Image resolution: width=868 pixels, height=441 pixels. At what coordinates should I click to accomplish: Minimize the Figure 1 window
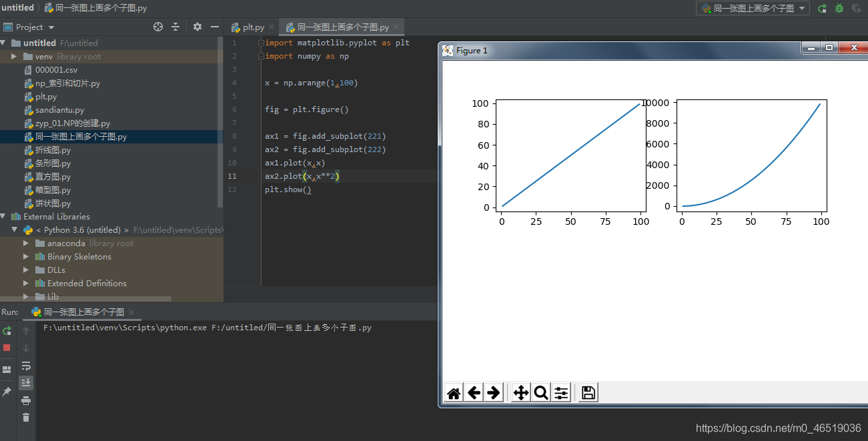[811, 48]
